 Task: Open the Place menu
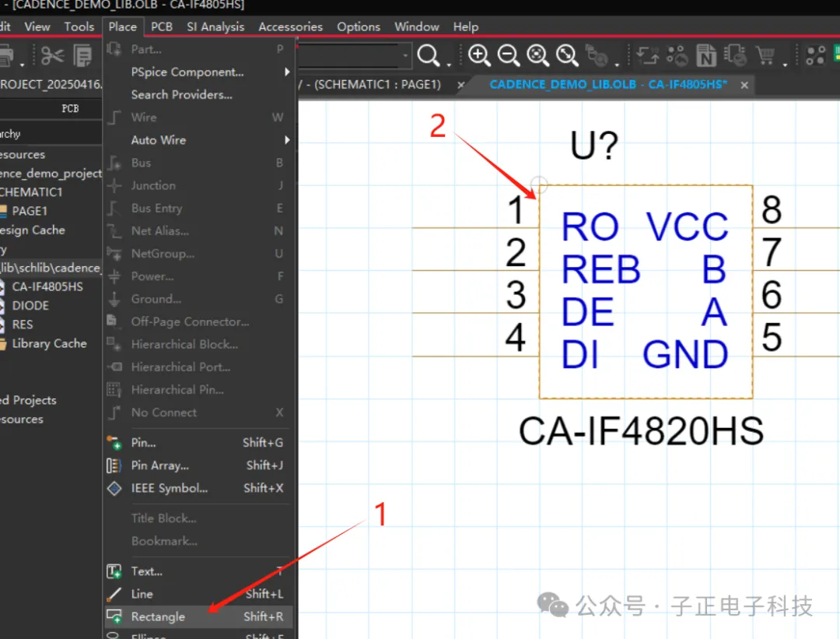(x=123, y=26)
